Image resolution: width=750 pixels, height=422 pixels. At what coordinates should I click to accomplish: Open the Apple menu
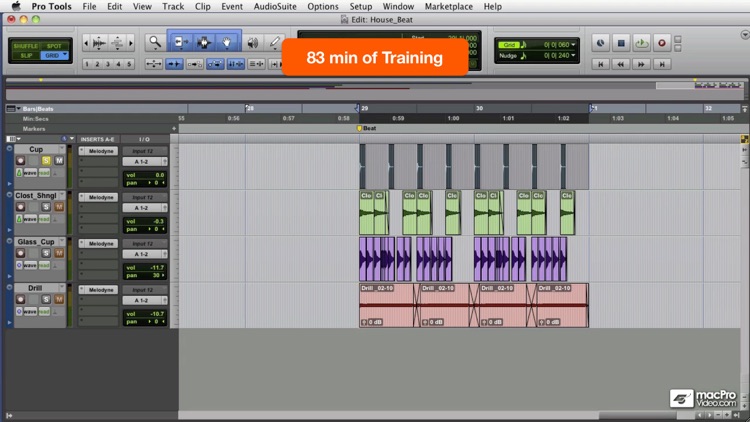pos(15,6)
